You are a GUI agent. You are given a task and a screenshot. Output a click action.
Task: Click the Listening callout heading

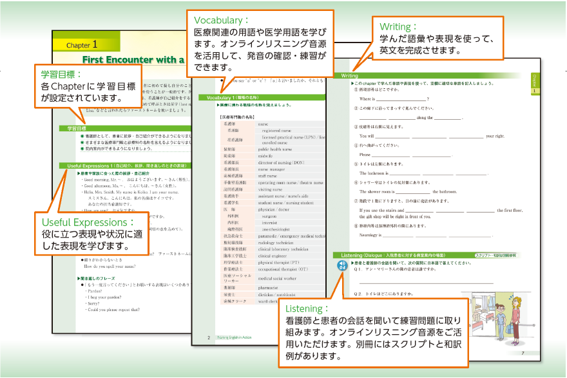click(x=306, y=309)
